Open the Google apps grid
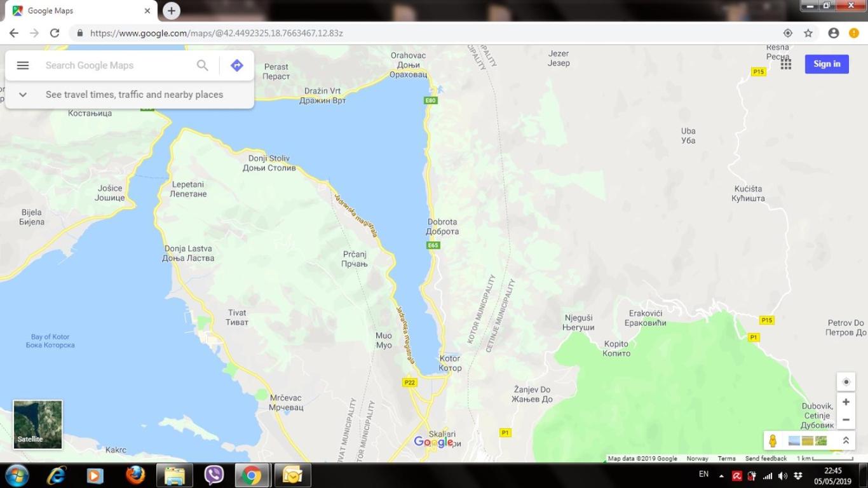Image resolution: width=868 pixels, height=488 pixels. coord(786,64)
